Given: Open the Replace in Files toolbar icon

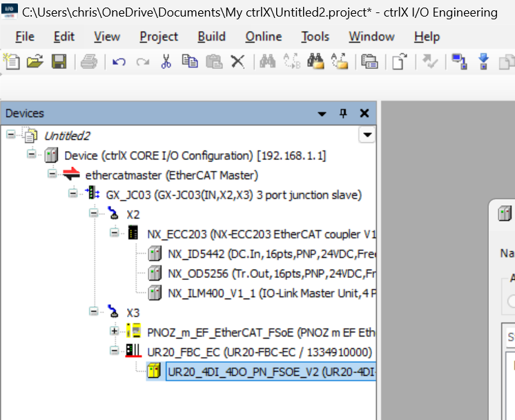Looking at the screenshot, I should tap(340, 61).
